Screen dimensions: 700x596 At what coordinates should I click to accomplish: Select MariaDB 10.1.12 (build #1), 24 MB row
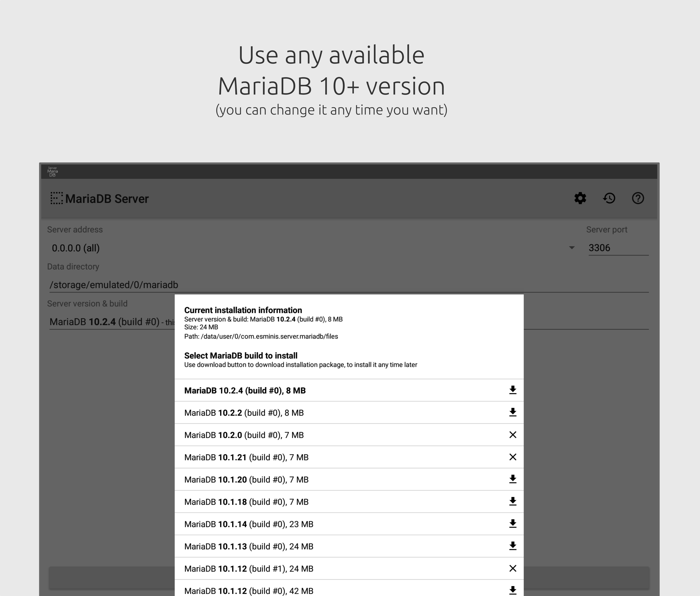349,569
